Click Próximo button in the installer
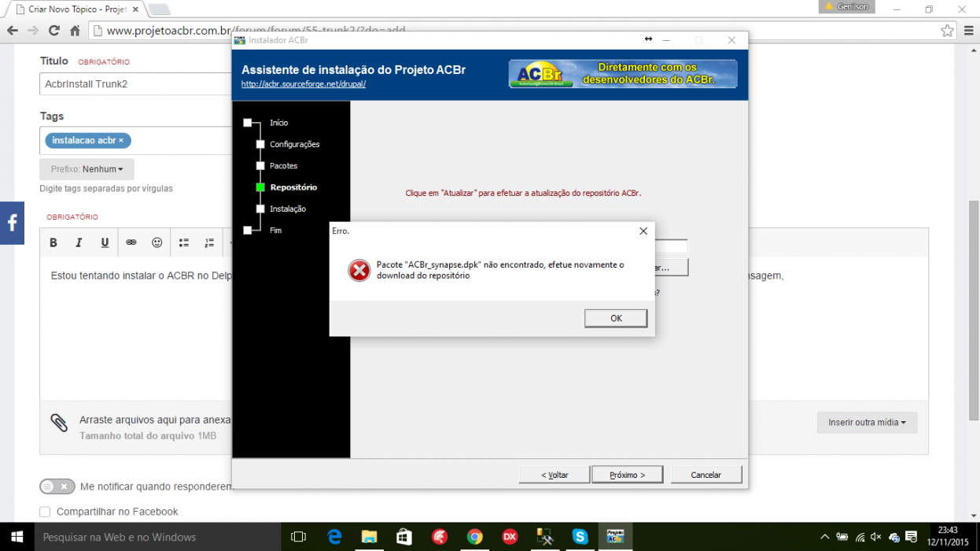 pos(627,475)
